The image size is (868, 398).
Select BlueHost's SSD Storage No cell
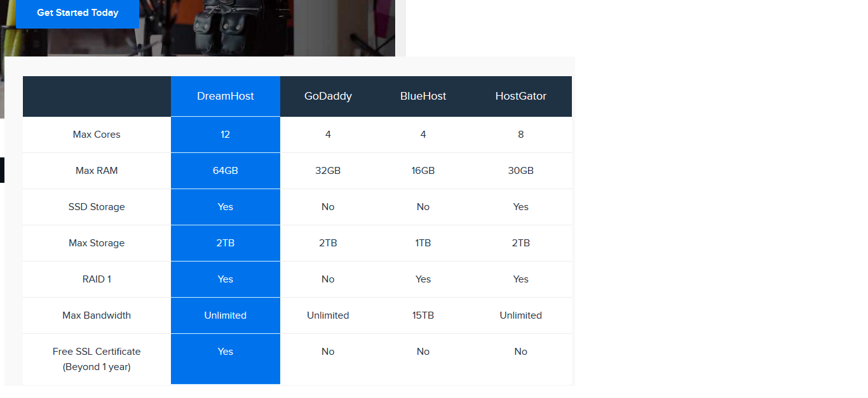pyautogui.click(x=423, y=207)
